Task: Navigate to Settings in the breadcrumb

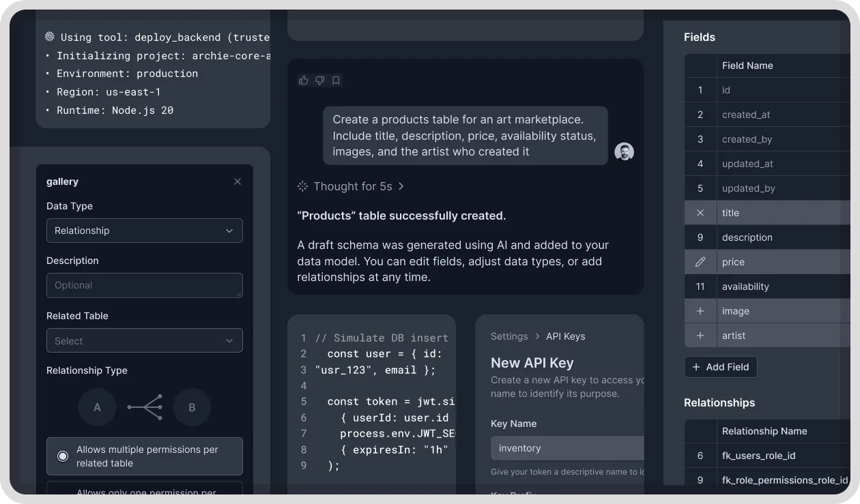Action: pos(509,336)
